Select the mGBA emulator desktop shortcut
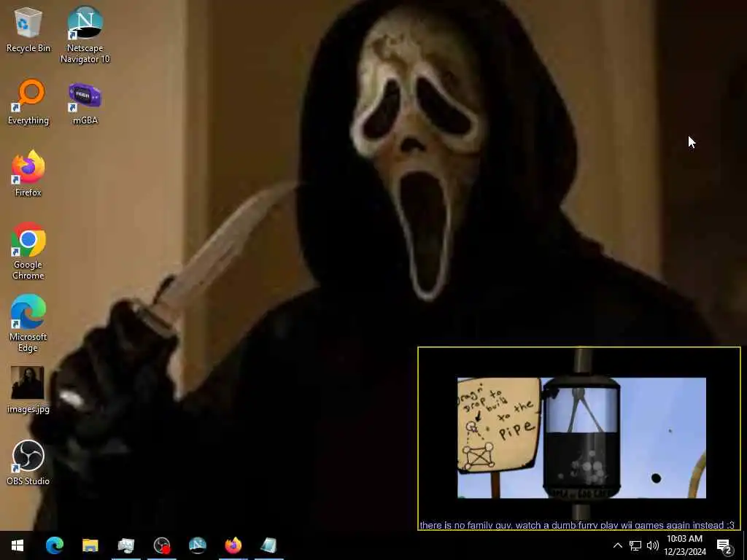The width and height of the screenshot is (747, 560). 85,102
